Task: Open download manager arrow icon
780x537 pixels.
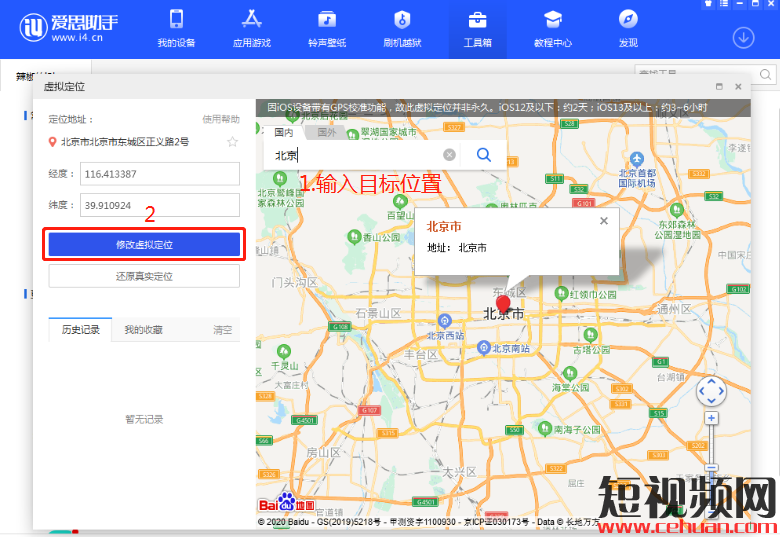Action: click(743, 38)
